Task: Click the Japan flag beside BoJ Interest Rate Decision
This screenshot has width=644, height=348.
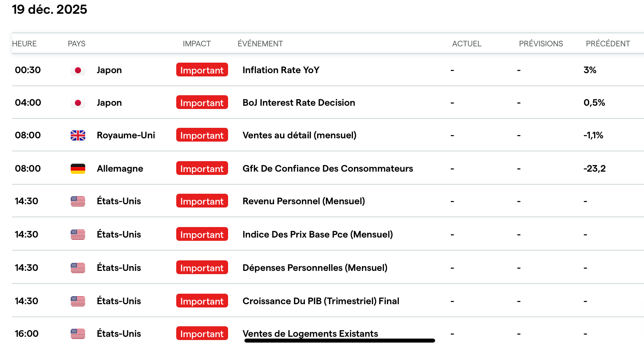Action: 78,103
